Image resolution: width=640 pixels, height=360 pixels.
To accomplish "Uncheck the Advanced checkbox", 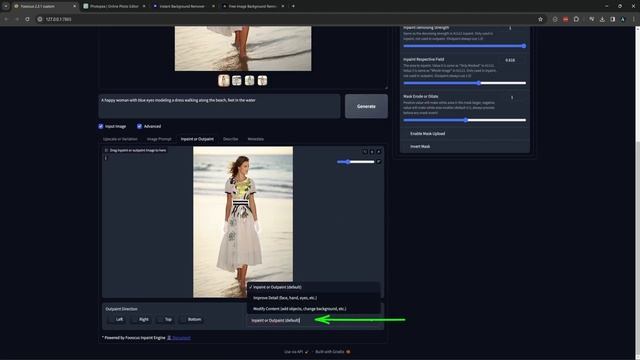I will pyautogui.click(x=139, y=126).
